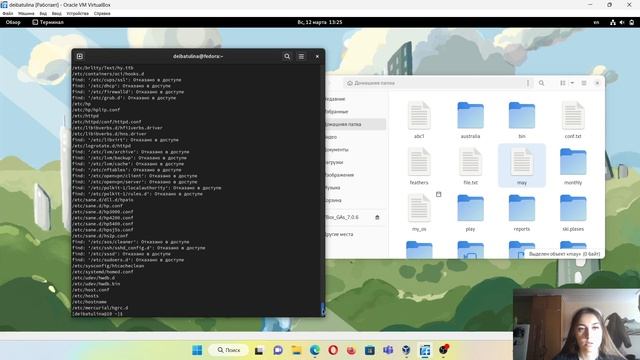Open the Машина menu in VirtualBox

click(26, 13)
